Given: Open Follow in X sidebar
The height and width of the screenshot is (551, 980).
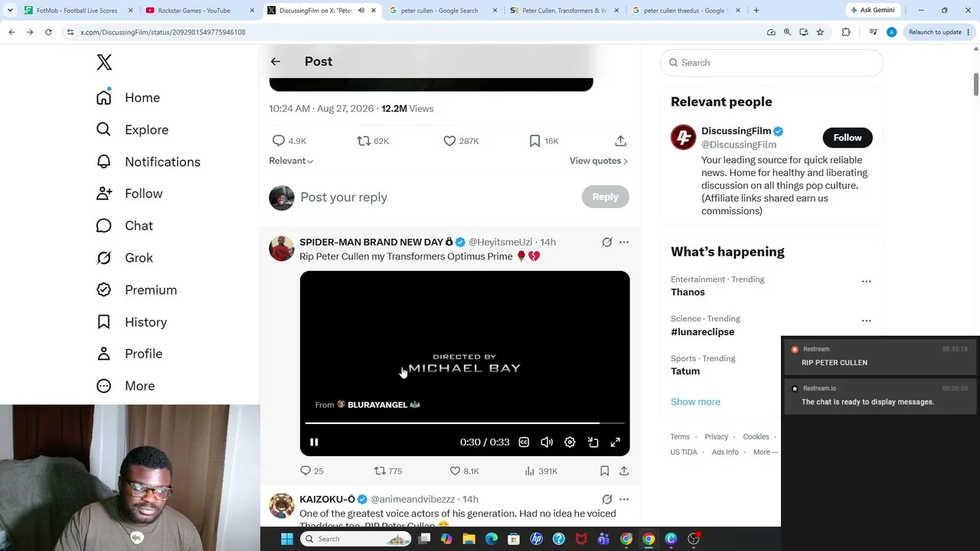Looking at the screenshot, I should (129, 194).
